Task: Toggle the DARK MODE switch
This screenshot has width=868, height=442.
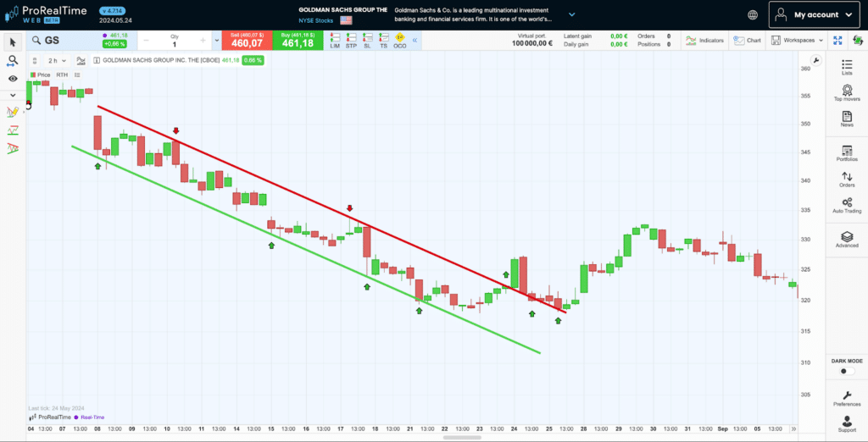Action: pyautogui.click(x=847, y=371)
